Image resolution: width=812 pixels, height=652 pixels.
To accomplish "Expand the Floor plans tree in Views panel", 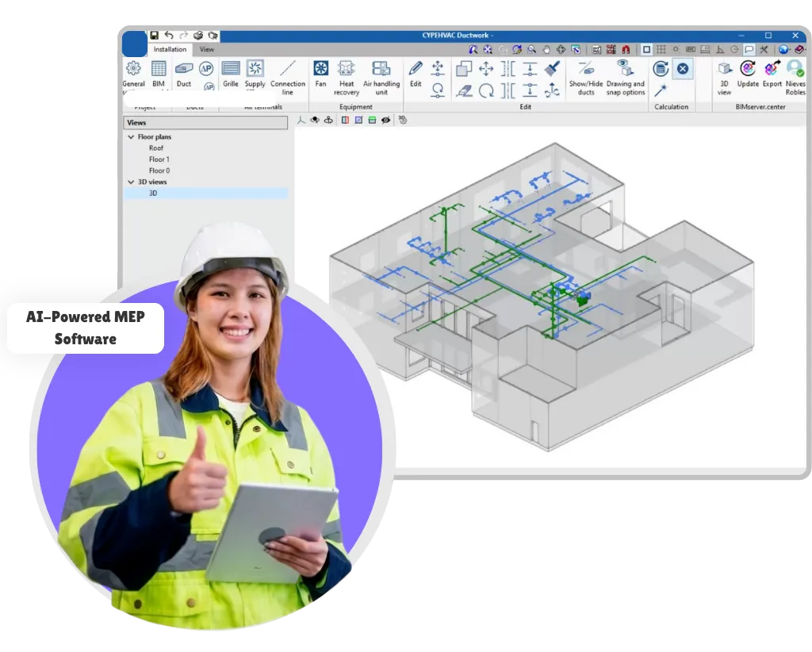I will 132,136.
